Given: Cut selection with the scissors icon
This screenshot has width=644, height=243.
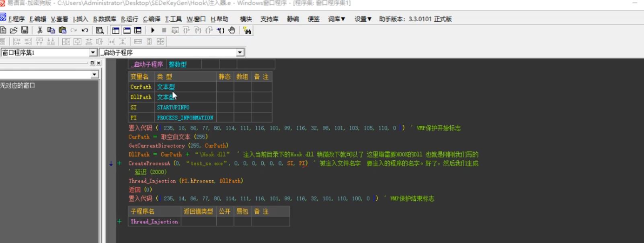Looking at the screenshot, I should pos(40,30).
